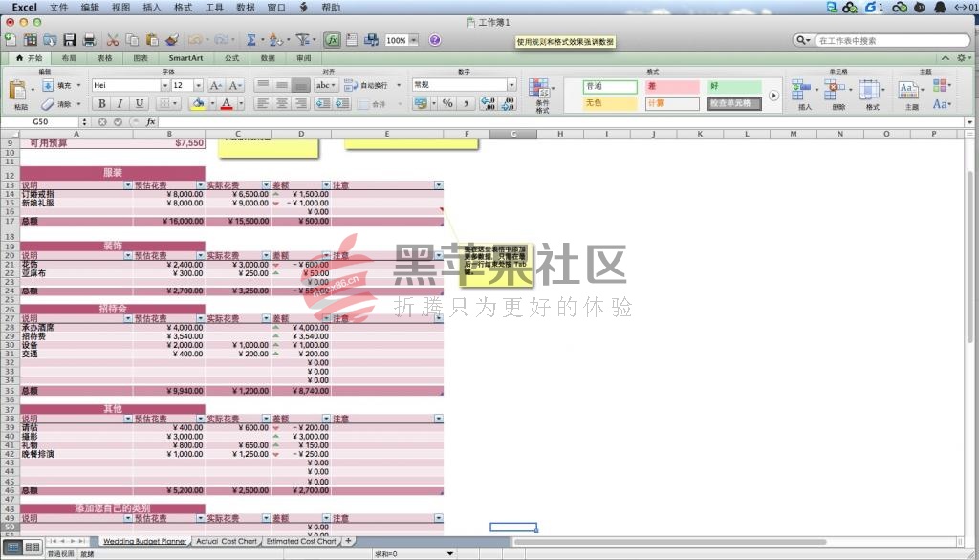This screenshot has width=979, height=560.
Task: Open the font color dropdown arrow
Action: pyautogui.click(x=241, y=103)
